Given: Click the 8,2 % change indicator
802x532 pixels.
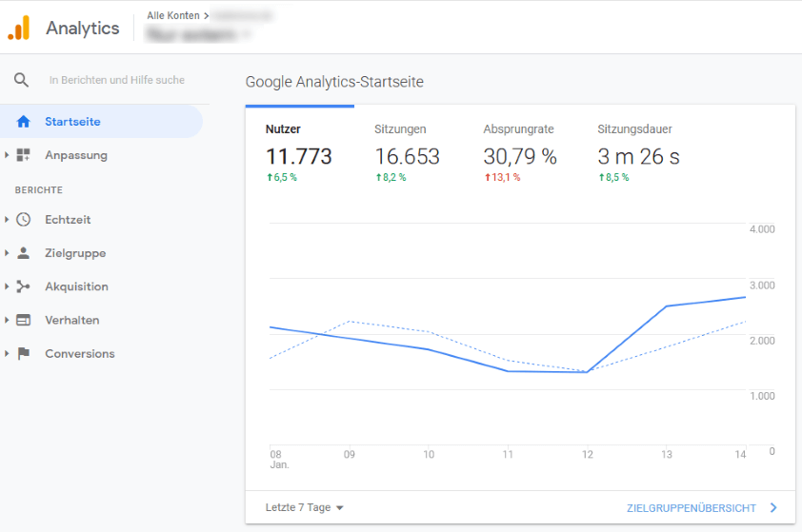Looking at the screenshot, I should click(391, 177).
